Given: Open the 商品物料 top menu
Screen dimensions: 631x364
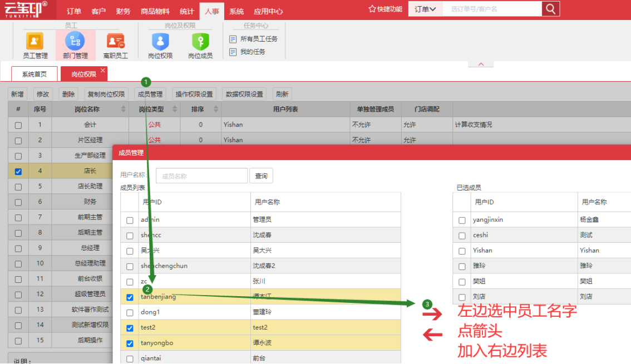Looking at the screenshot, I should (x=155, y=11).
